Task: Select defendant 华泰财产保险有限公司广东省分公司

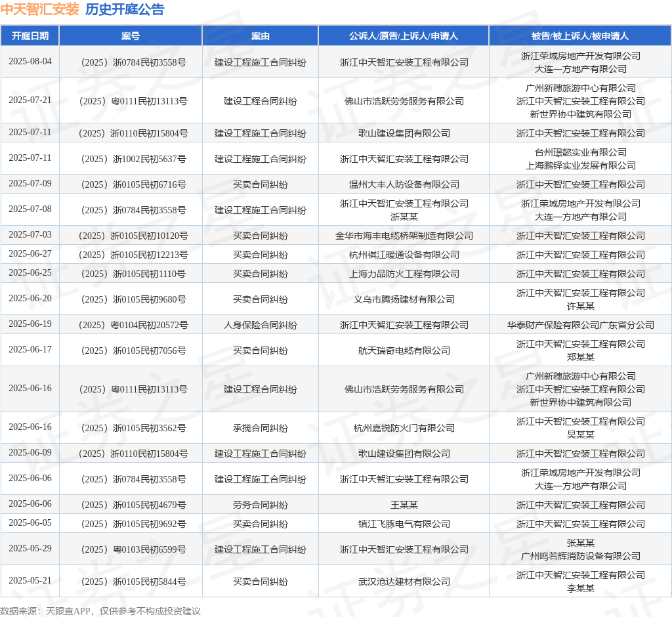Action: point(580,326)
